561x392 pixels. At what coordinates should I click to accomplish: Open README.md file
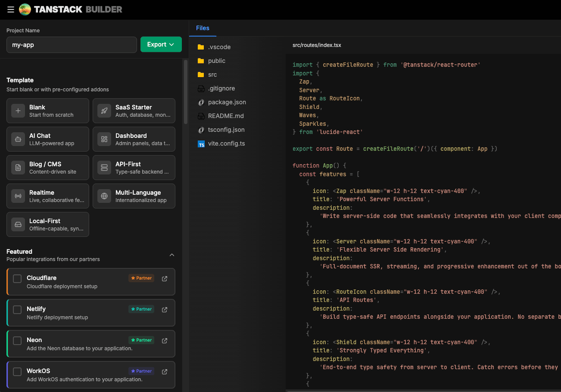226,116
